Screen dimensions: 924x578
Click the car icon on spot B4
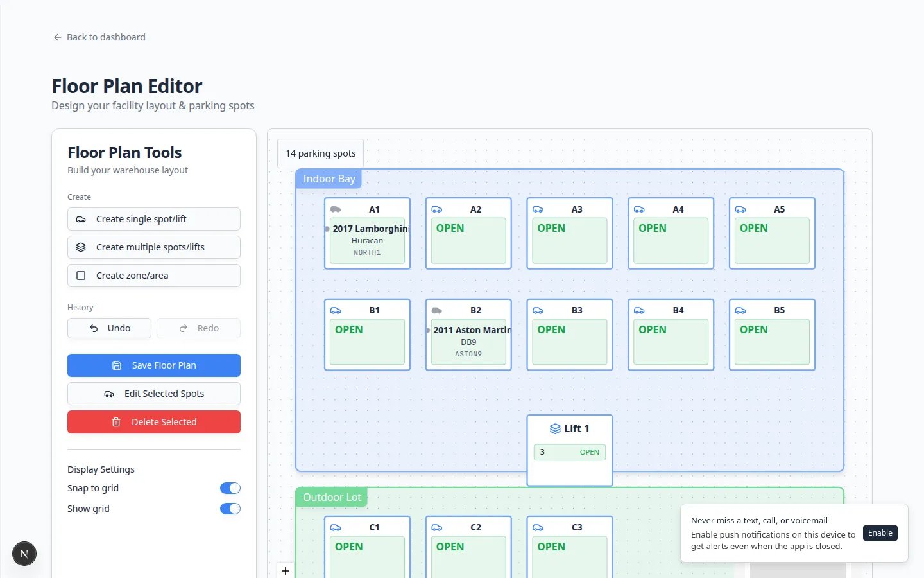pos(639,310)
